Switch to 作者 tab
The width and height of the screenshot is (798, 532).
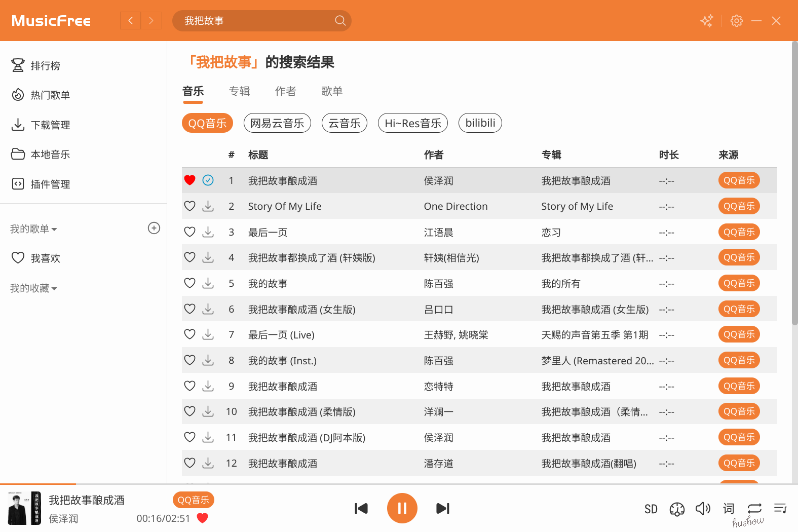tap(286, 91)
